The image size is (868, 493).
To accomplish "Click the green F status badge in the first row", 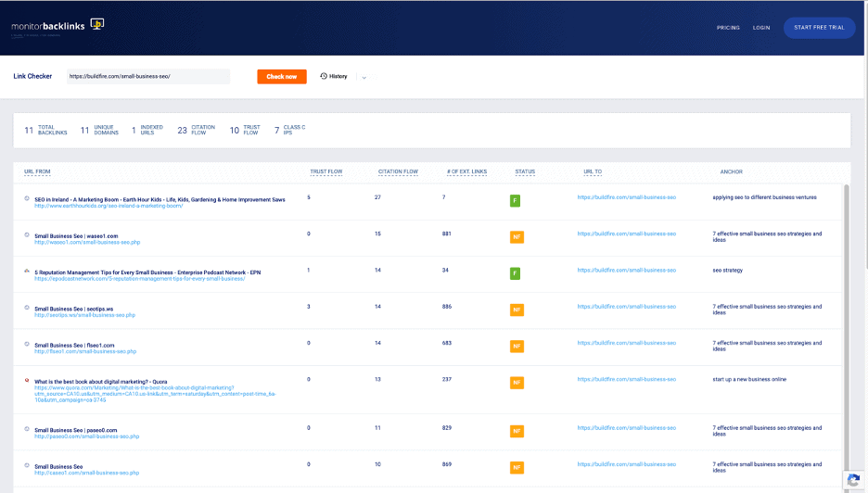I will tap(516, 201).
